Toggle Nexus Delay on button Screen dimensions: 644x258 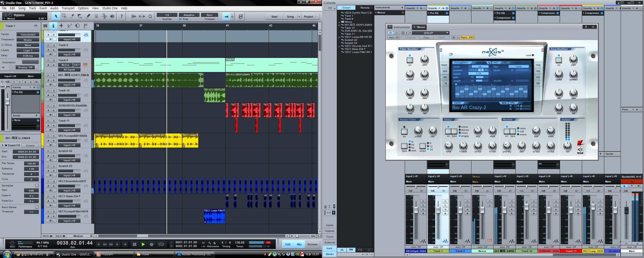(x=448, y=131)
